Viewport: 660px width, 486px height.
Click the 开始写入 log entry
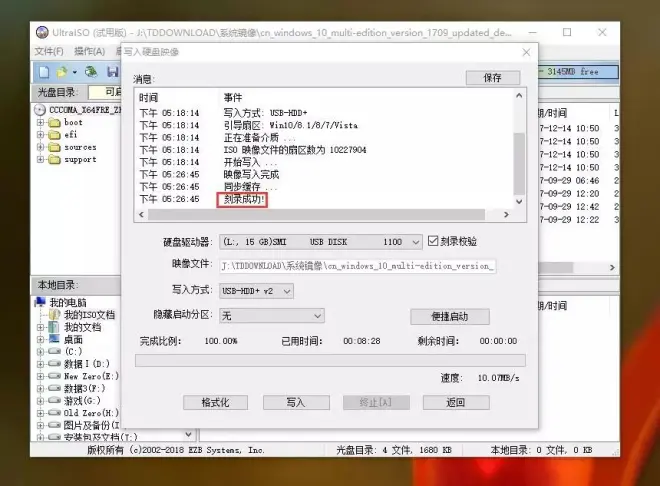coord(249,162)
